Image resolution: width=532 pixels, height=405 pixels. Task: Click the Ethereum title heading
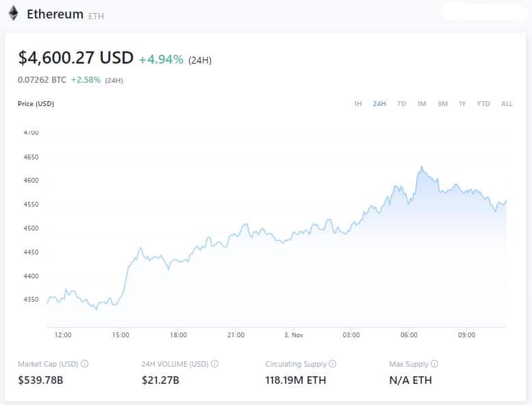(x=55, y=14)
